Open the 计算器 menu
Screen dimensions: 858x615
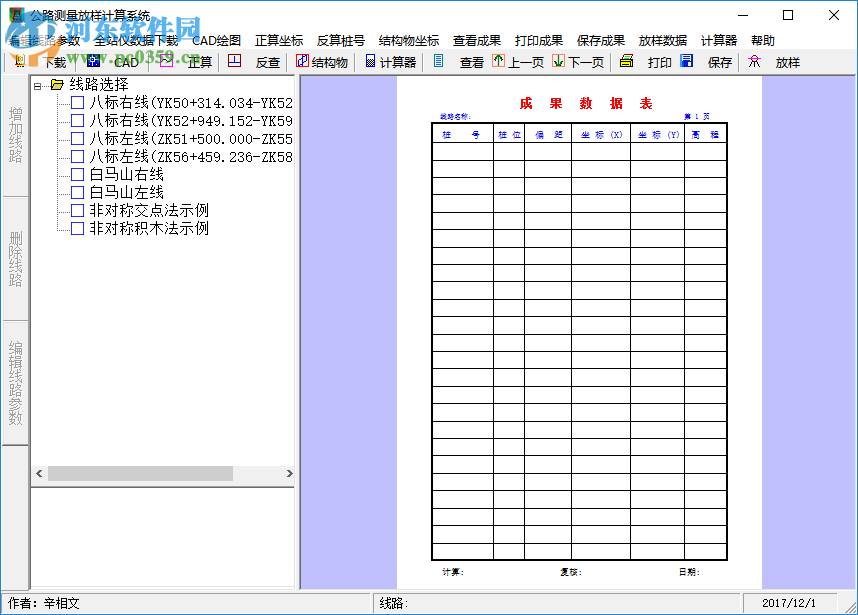click(718, 40)
